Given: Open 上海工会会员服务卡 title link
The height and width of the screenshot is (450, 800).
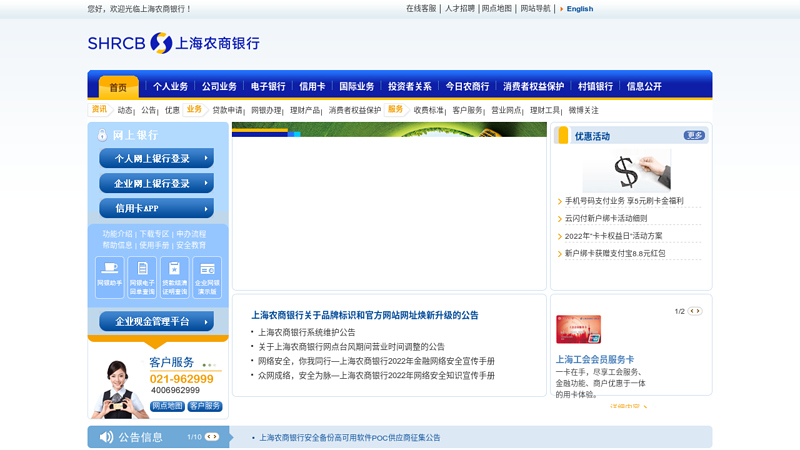Looking at the screenshot, I should coord(595,359).
